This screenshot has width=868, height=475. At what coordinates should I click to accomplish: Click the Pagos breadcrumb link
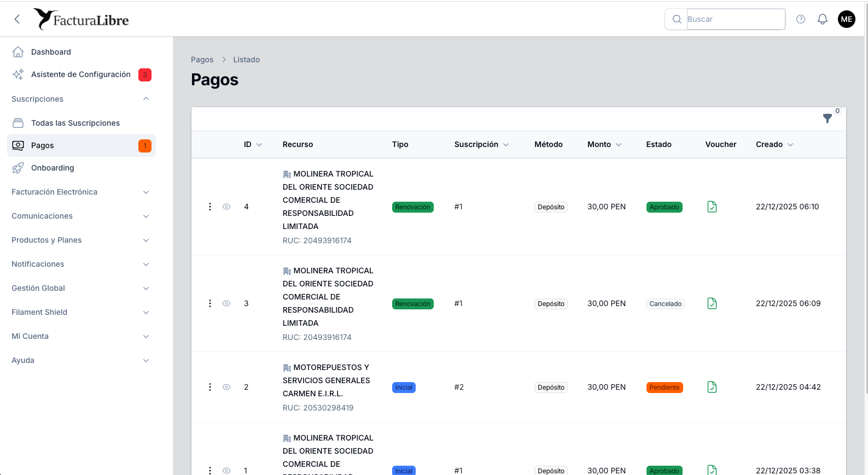[202, 60]
